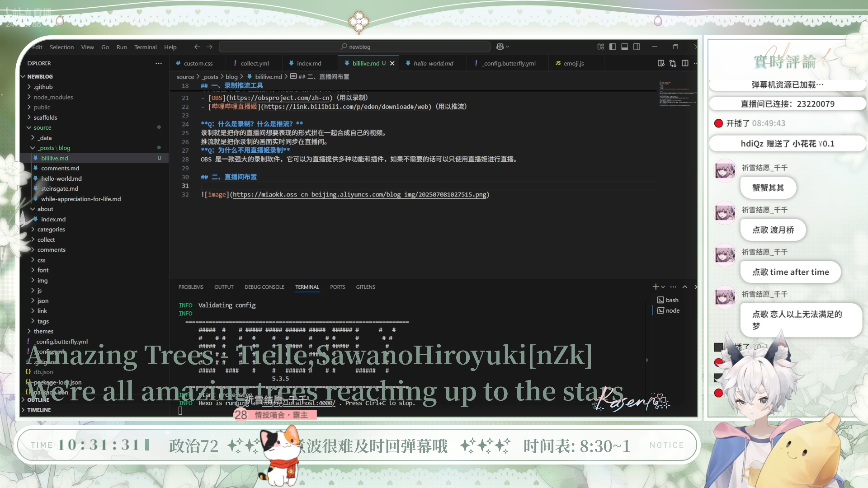Image resolution: width=868 pixels, height=488 pixels.
Task: Open markdown preview to the side
Action: click(661, 63)
